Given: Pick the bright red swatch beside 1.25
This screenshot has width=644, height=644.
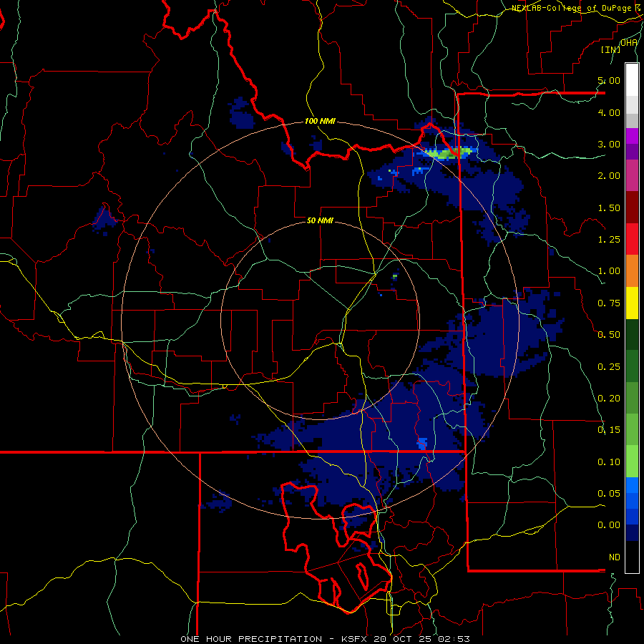Looking at the screenshot, I should pos(632,239).
